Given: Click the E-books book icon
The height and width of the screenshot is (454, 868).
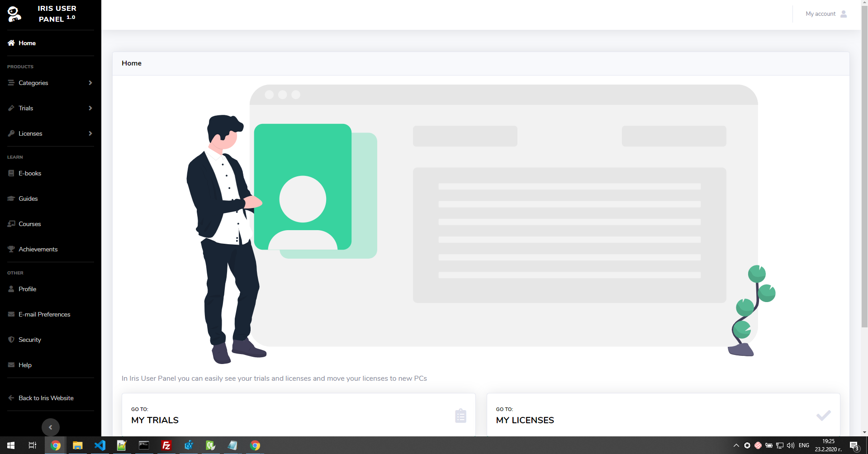Looking at the screenshot, I should 11,173.
